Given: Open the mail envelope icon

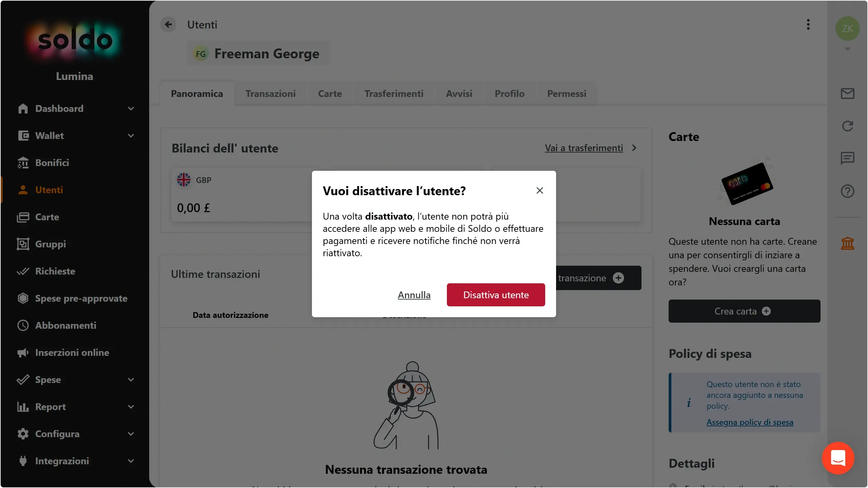Looking at the screenshot, I should (847, 94).
